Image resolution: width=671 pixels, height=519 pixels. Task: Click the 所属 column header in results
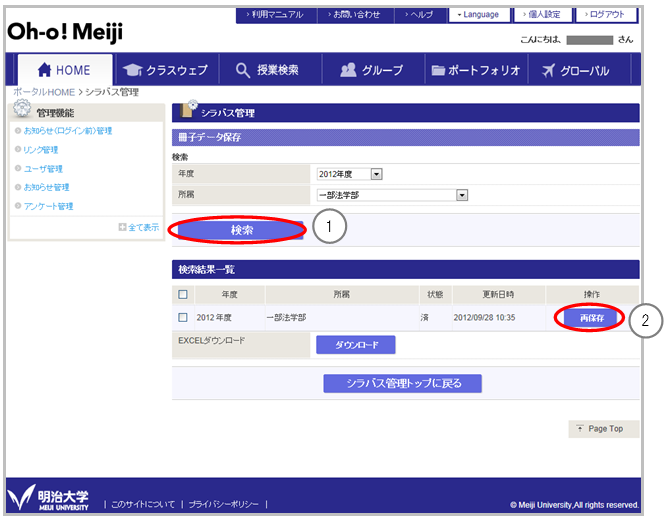click(341, 294)
